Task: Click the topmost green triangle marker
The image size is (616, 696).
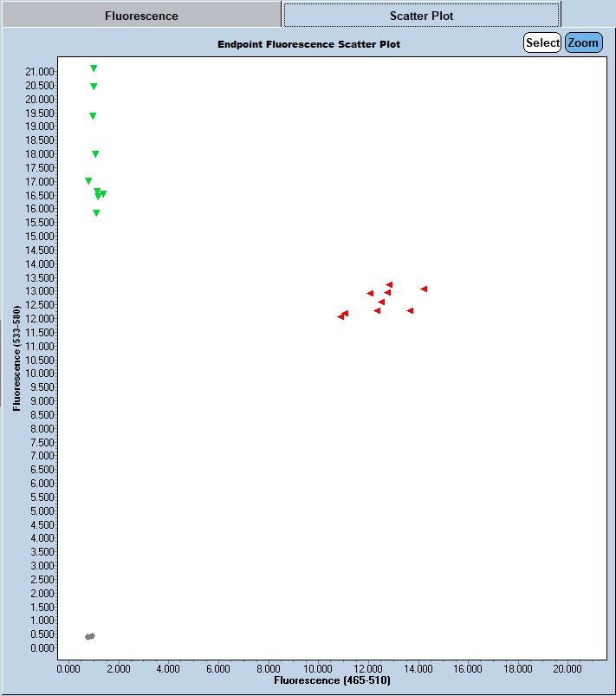Action: (94, 68)
